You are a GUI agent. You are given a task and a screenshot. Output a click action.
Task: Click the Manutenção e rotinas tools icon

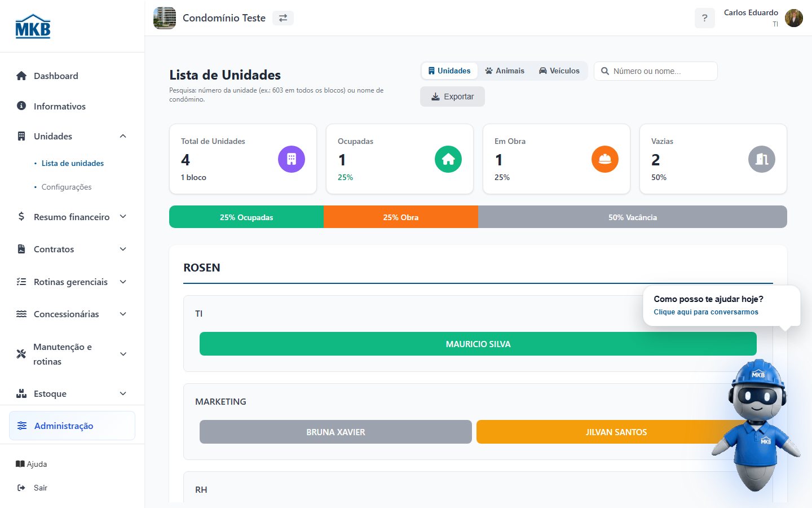[x=21, y=354]
